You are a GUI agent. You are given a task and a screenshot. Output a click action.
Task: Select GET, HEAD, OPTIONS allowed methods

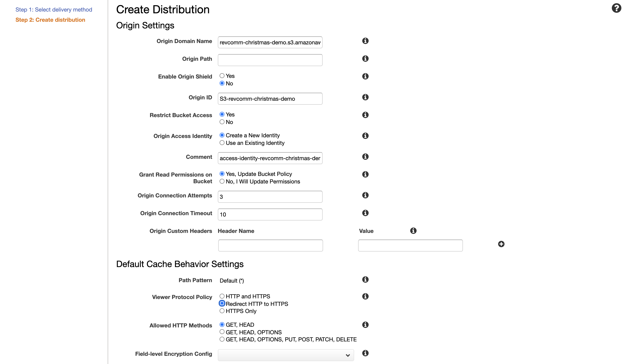[x=222, y=332]
